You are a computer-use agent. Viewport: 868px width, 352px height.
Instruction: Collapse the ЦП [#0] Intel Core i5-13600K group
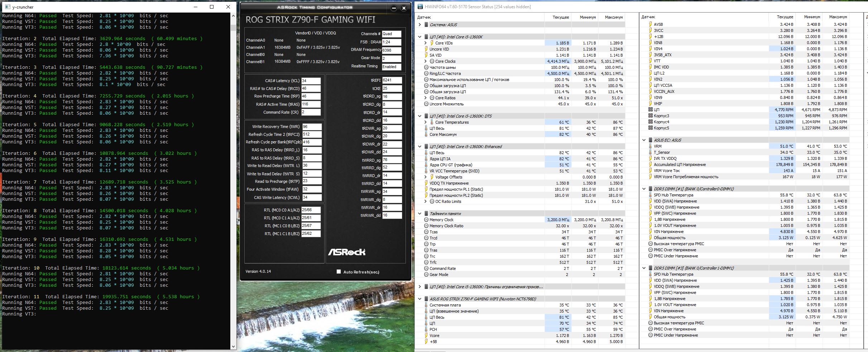pyautogui.click(x=419, y=37)
